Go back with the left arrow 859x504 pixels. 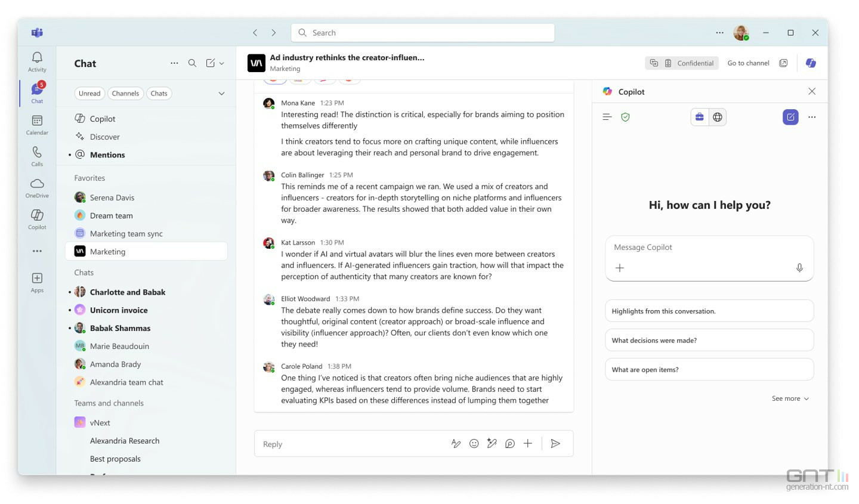[255, 33]
